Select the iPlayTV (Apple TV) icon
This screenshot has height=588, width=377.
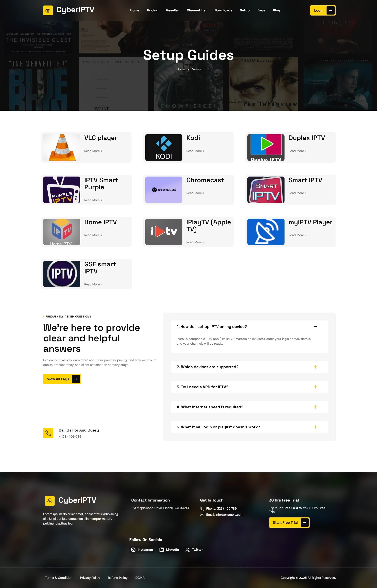tap(163, 231)
